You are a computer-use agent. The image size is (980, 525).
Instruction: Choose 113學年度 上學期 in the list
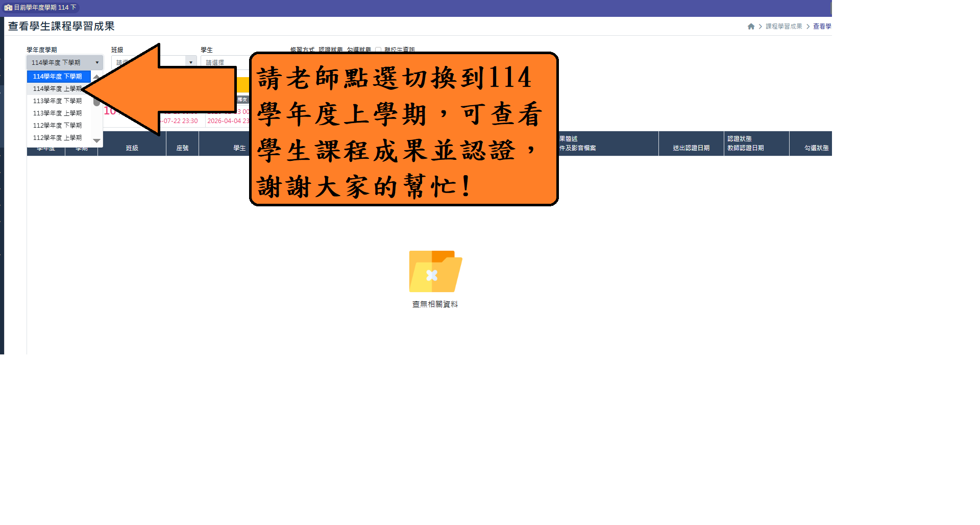57,113
